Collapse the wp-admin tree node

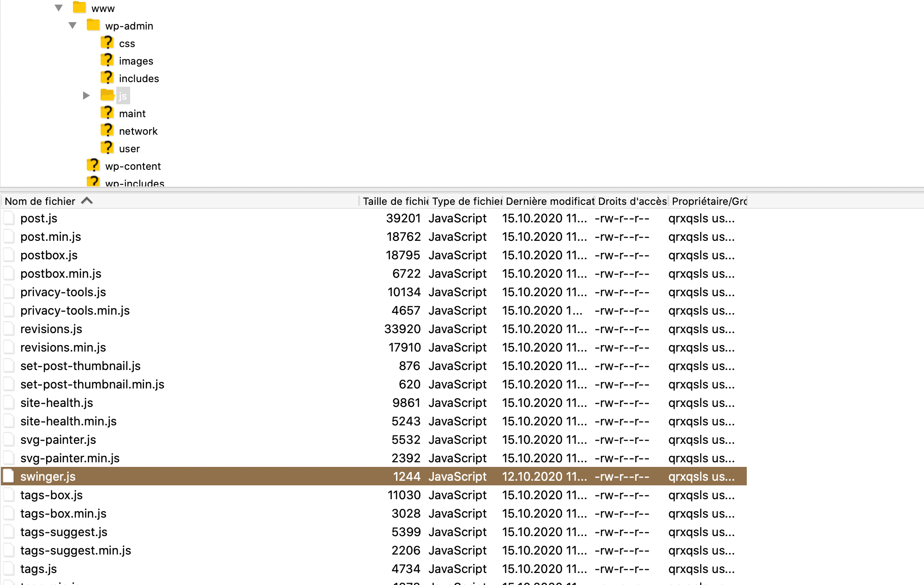pos(72,25)
